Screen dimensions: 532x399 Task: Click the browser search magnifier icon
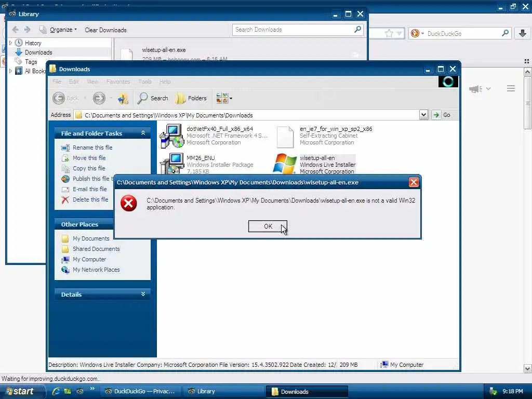(505, 33)
